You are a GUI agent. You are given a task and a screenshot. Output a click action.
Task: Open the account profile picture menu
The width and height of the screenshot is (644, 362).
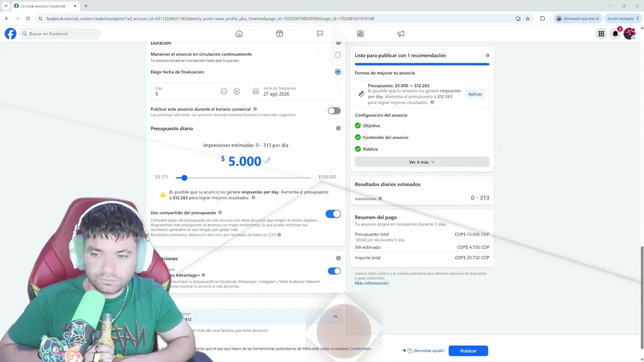click(x=629, y=34)
